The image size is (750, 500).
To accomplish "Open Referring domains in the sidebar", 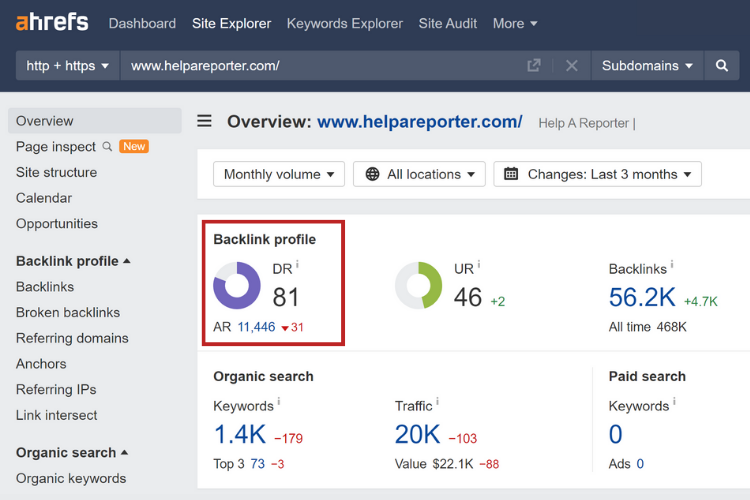I will tap(72, 338).
